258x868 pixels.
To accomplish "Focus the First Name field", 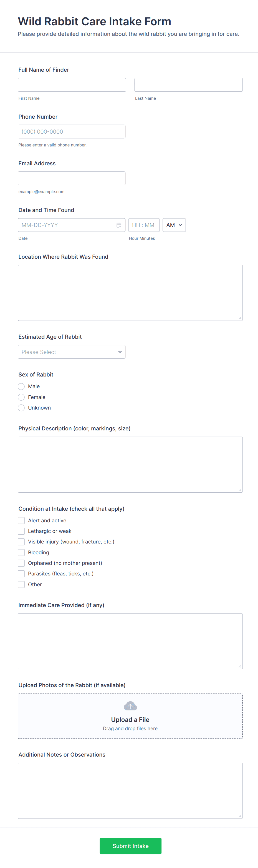I will (72, 85).
